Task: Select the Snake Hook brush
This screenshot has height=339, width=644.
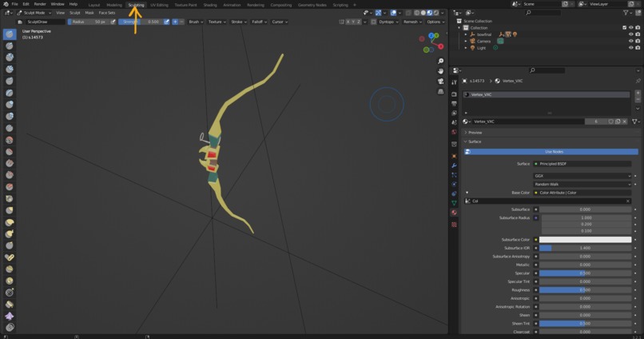Action: (10, 233)
